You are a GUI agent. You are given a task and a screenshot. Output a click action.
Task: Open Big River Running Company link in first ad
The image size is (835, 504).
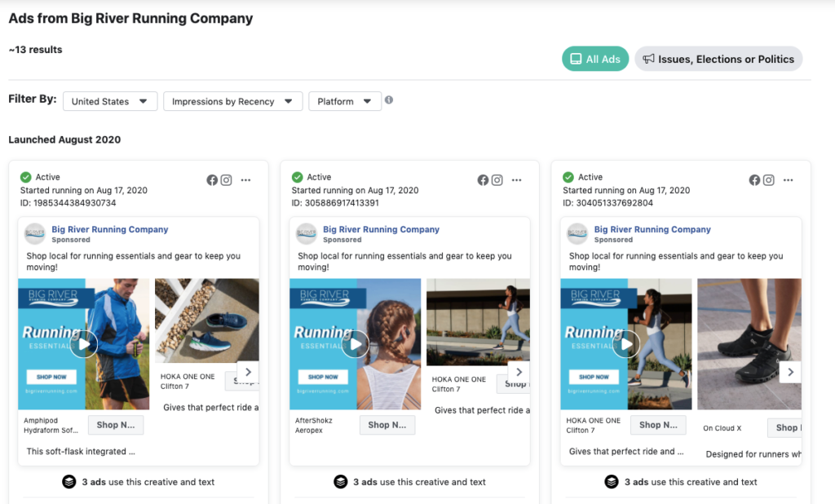[x=110, y=229]
